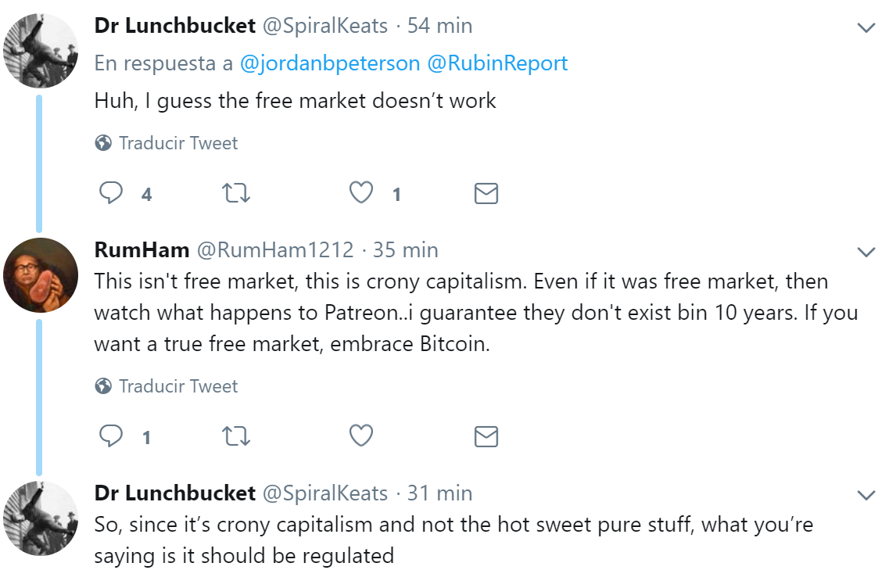Open the @RubinReport profile link
The width and height of the screenshot is (889, 588).
497,63
